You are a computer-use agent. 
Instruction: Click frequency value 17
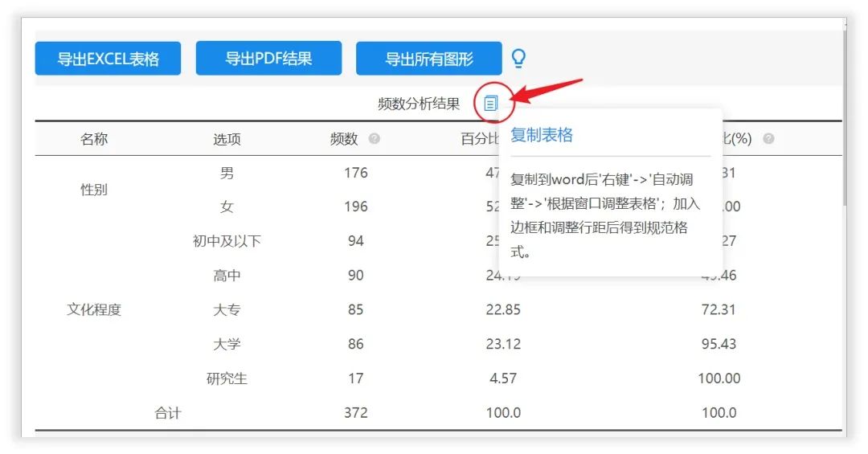click(x=356, y=378)
